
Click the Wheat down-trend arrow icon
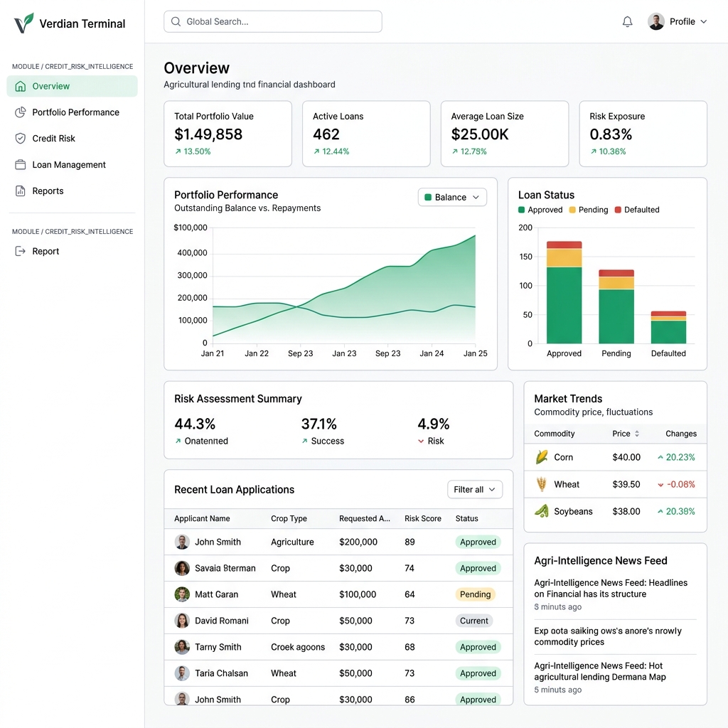660,485
